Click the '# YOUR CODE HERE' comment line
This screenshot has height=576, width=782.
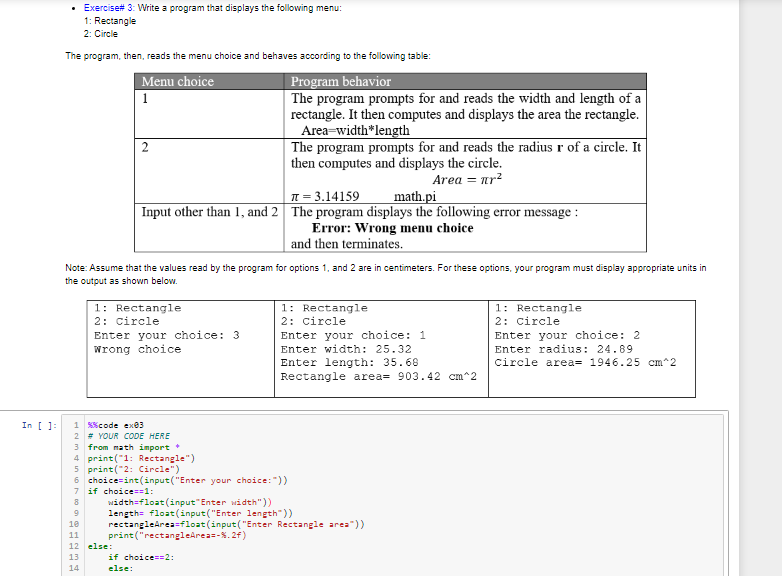(x=129, y=436)
